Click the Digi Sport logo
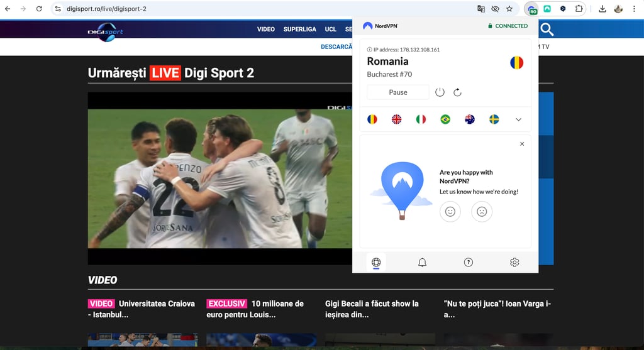The height and width of the screenshot is (350, 644). pyautogui.click(x=106, y=32)
